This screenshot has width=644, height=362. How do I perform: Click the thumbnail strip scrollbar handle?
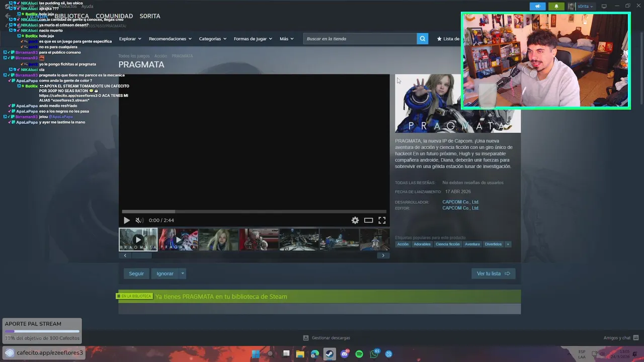click(141, 255)
